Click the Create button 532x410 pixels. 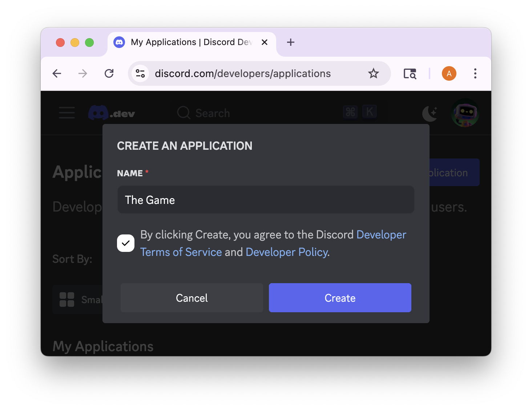[x=339, y=298]
